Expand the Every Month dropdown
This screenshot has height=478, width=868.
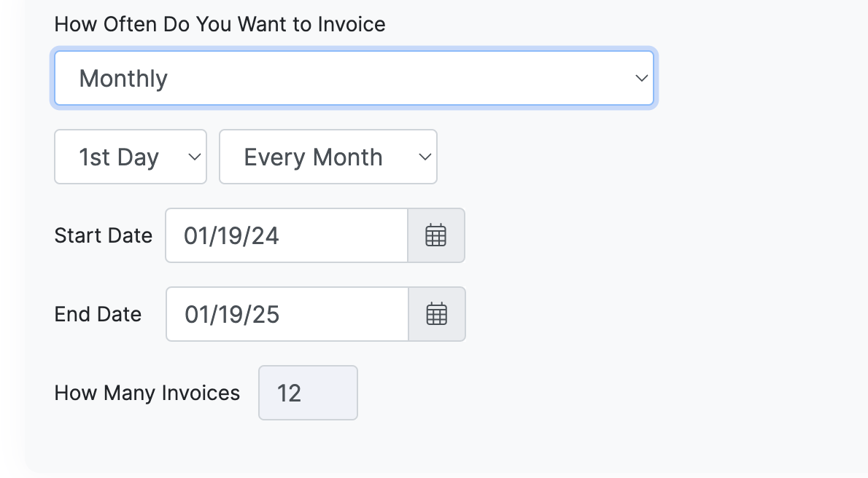[328, 157]
